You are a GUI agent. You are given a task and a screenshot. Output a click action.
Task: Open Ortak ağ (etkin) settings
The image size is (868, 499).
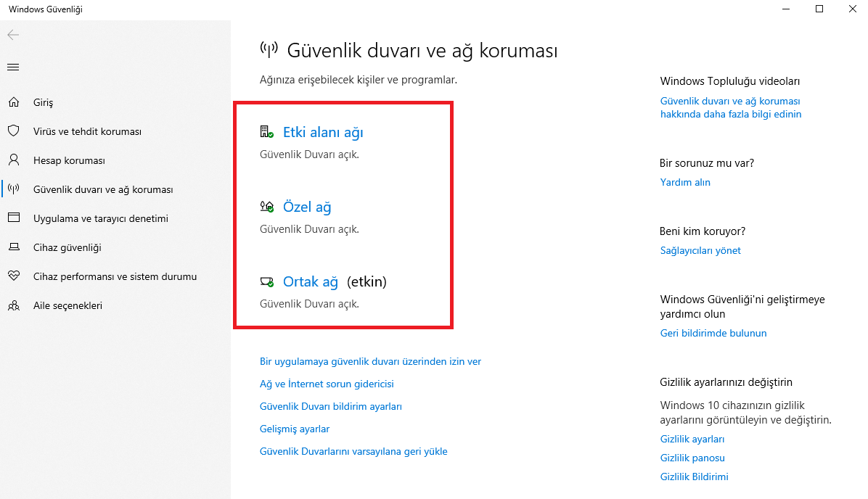(x=311, y=281)
